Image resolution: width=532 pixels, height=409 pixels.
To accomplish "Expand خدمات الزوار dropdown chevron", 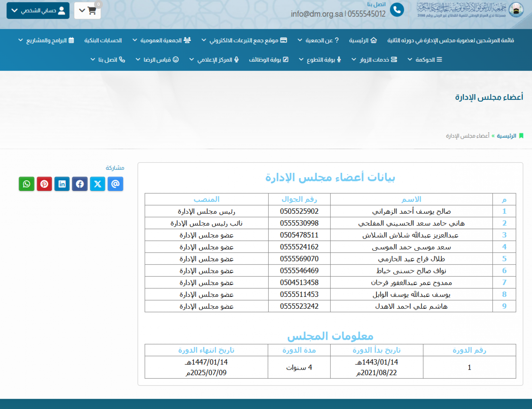I will 354,60.
